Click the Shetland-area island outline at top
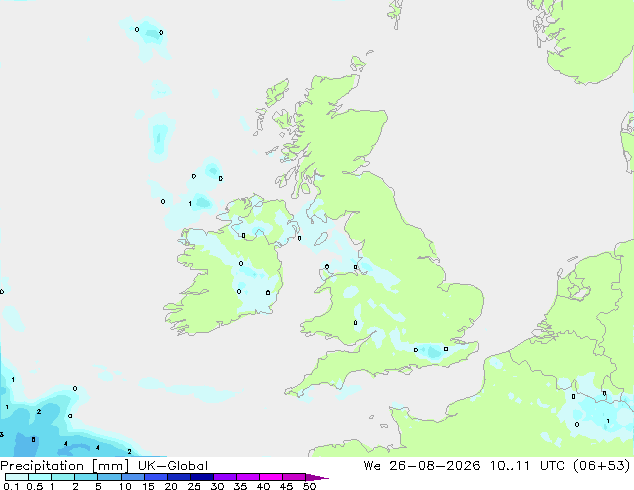The width and height of the screenshot is (634, 490). pyautogui.click(x=394, y=15)
